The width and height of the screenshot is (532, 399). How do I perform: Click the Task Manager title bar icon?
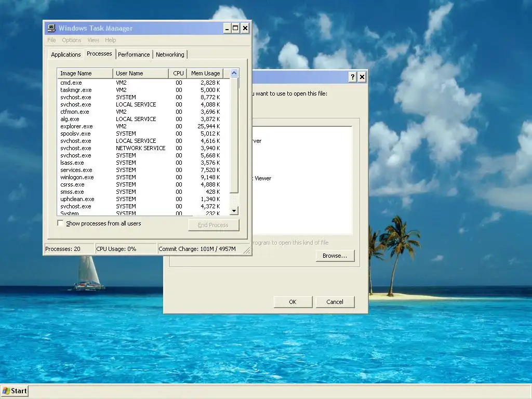click(x=51, y=28)
